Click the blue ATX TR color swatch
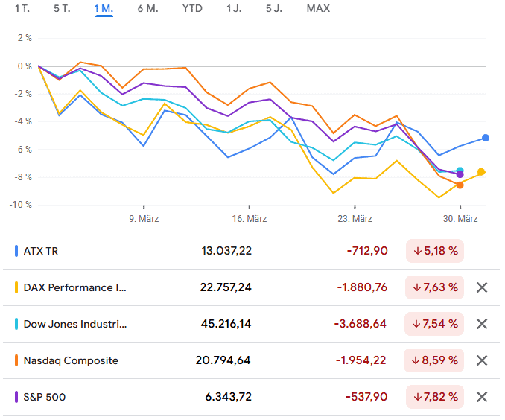 click(16, 251)
